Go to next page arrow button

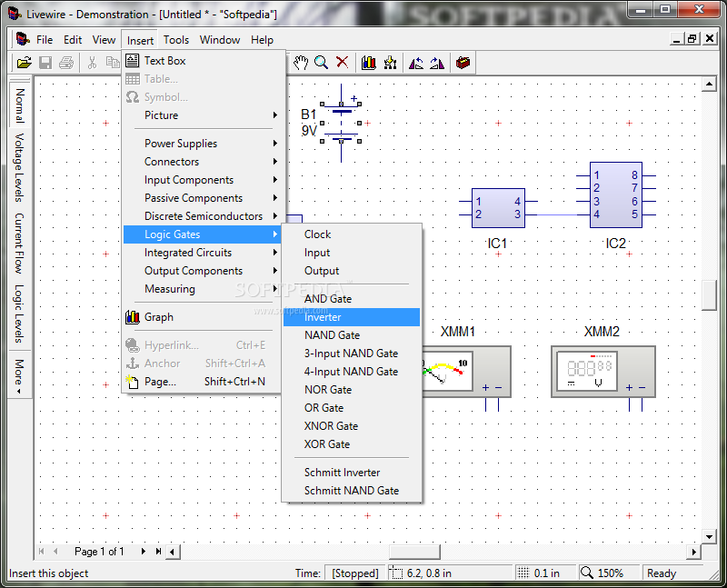click(x=144, y=552)
